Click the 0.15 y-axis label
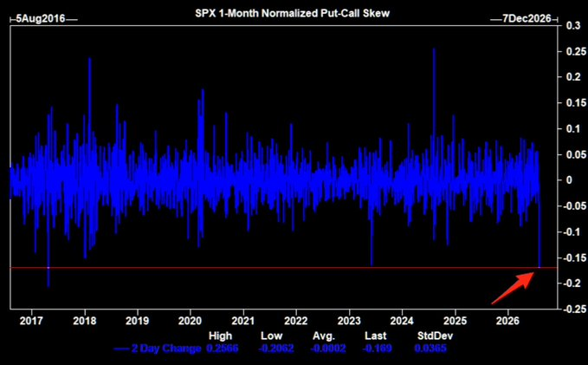 point(577,103)
